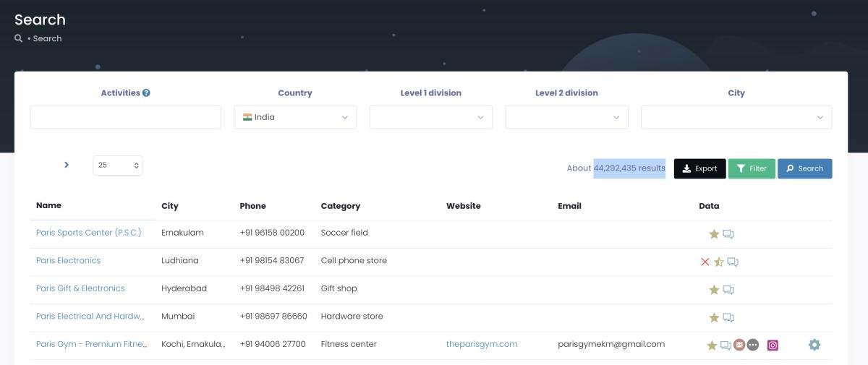868x365 pixels.
Task: Go to next page with the chevron arrow
Action: click(67, 165)
